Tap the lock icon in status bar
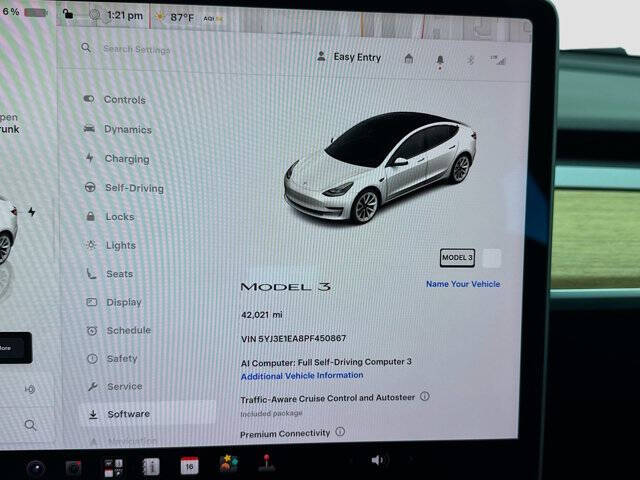This screenshot has height=480, width=640. [68, 14]
